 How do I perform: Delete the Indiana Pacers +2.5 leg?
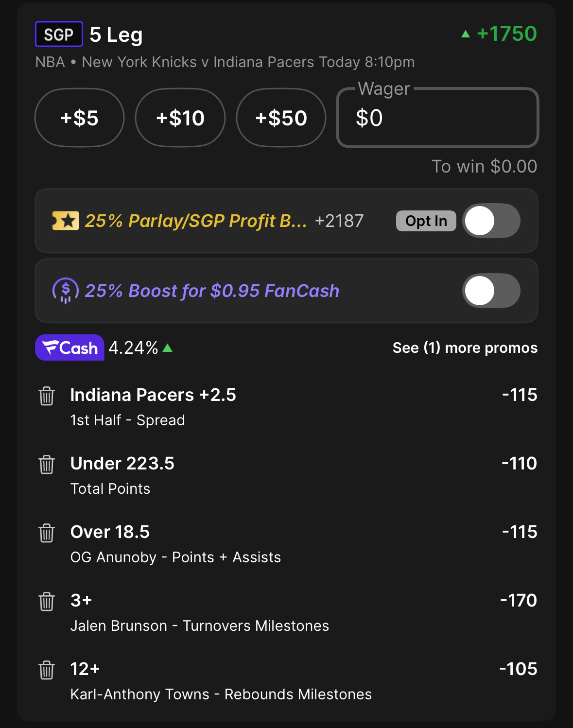[x=47, y=396]
